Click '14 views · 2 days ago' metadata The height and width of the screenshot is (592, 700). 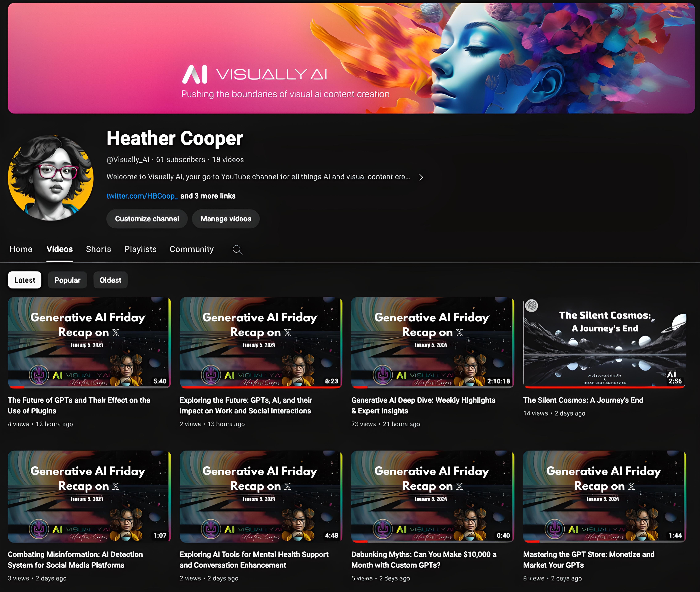(x=554, y=413)
